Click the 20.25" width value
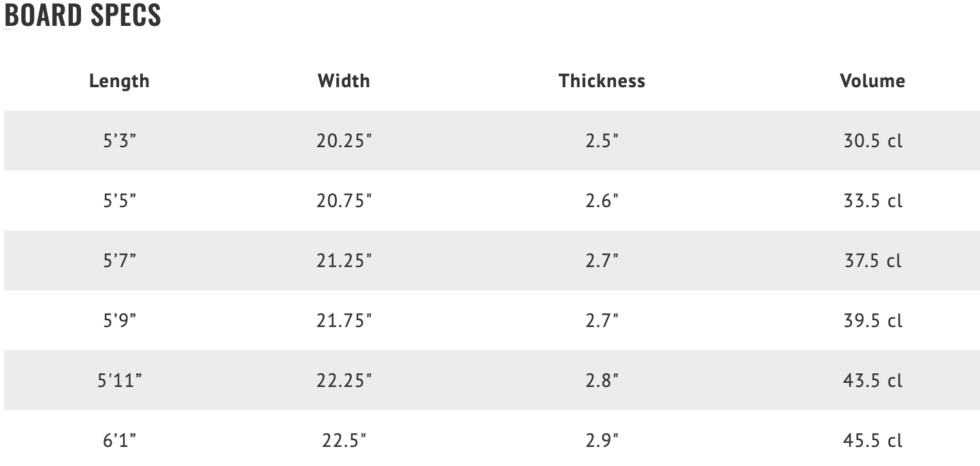The width and height of the screenshot is (980, 466). tap(344, 141)
